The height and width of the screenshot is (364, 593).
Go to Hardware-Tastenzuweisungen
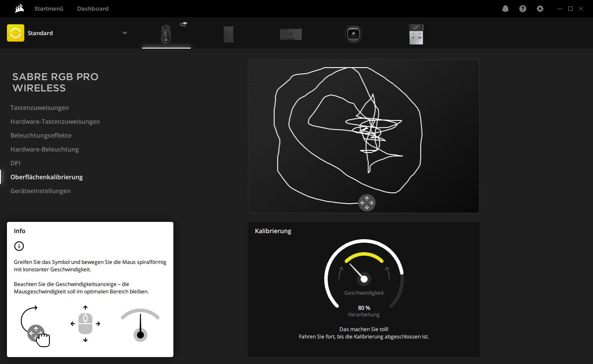(55, 121)
